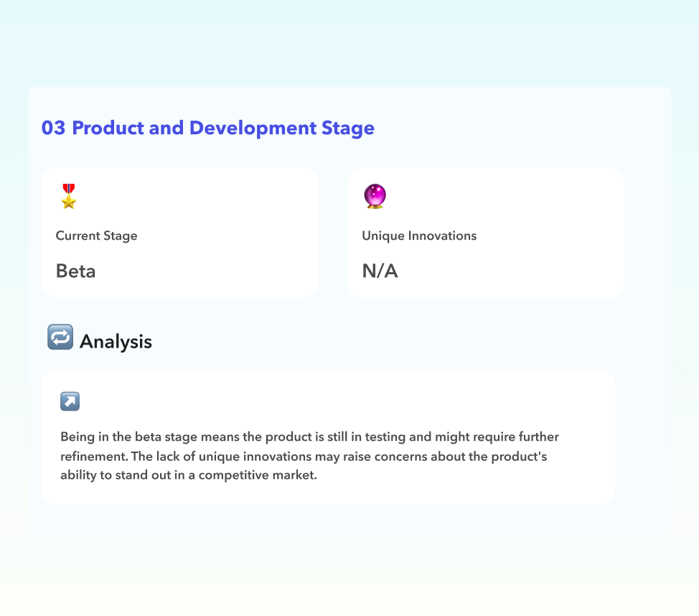Select the '03 Product and Development Stage' heading
The width and height of the screenshot is (699, 616).
(x=208, y=128)
